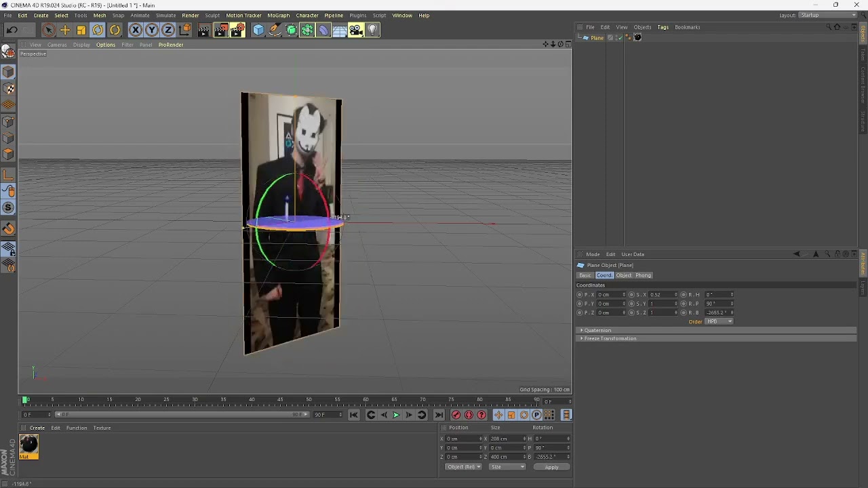
Task: Click the Camera object icon
Action: tap(356, 30)
